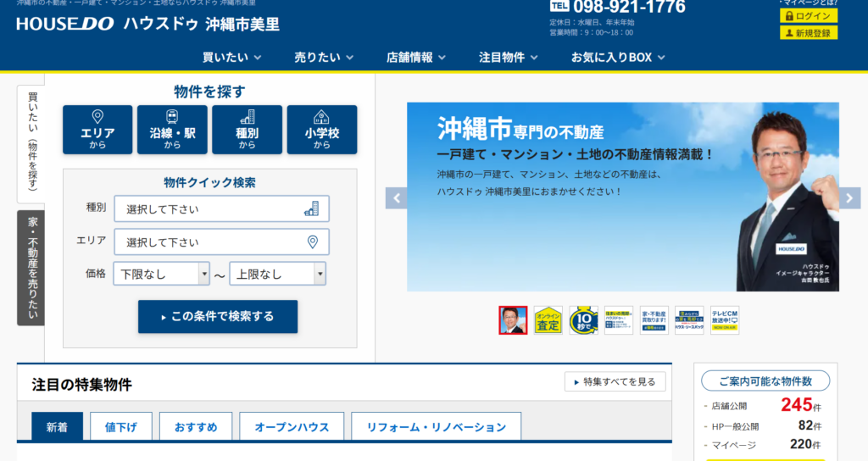Switch to the リフォーム・リノベーション tab
868x461 pixels.
pyautogui.click(x=437, y=427)
